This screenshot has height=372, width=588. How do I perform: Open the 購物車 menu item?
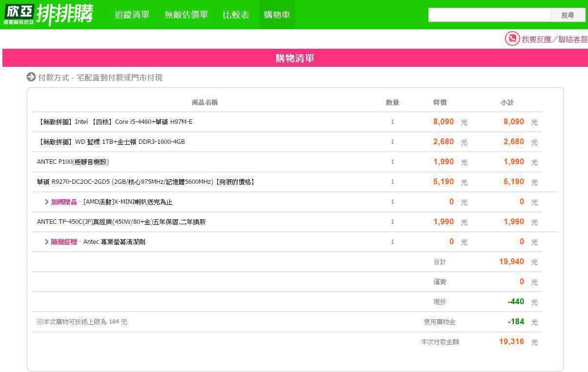(x=277, y=15)
